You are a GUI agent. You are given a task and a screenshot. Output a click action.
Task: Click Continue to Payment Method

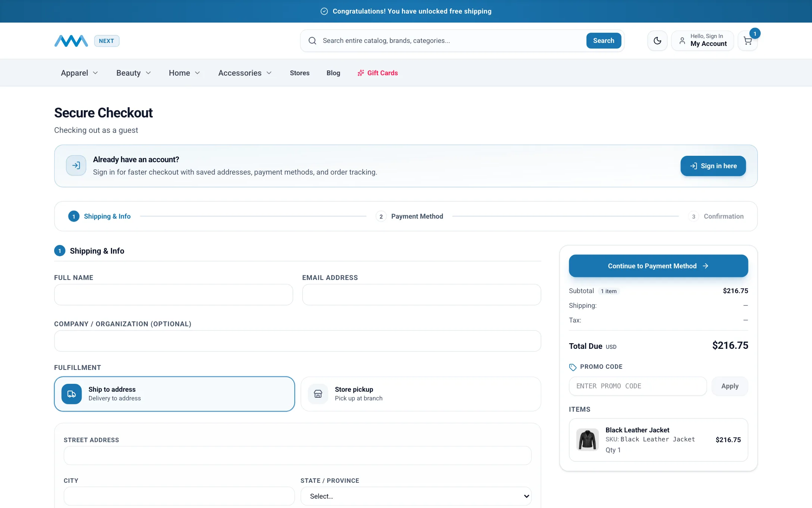click(x=658, y=266)
